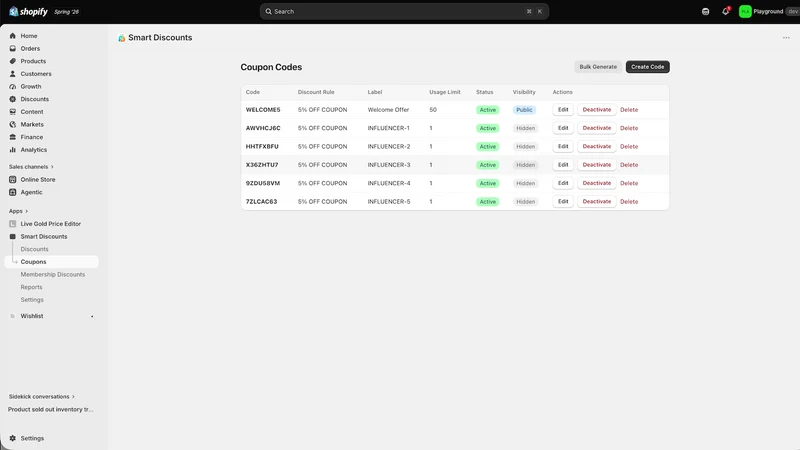Open the Analytics bar chart icon
The width and height of the screenshot is (800, 450).
pyautogui.click(x=13, y=150)
